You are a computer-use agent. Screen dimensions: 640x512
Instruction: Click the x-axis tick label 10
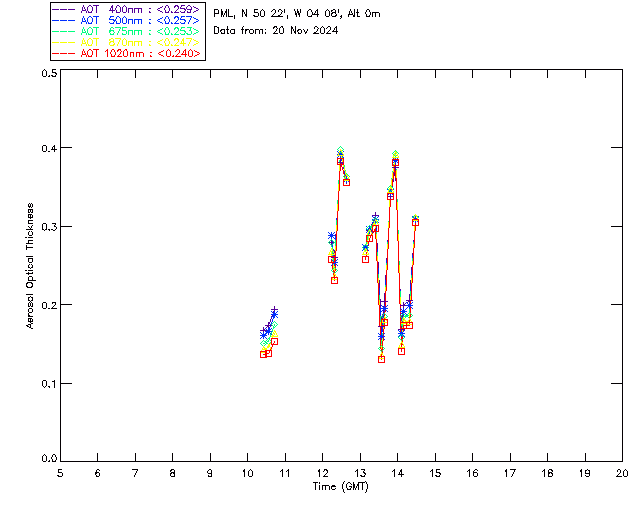point(247,473)
